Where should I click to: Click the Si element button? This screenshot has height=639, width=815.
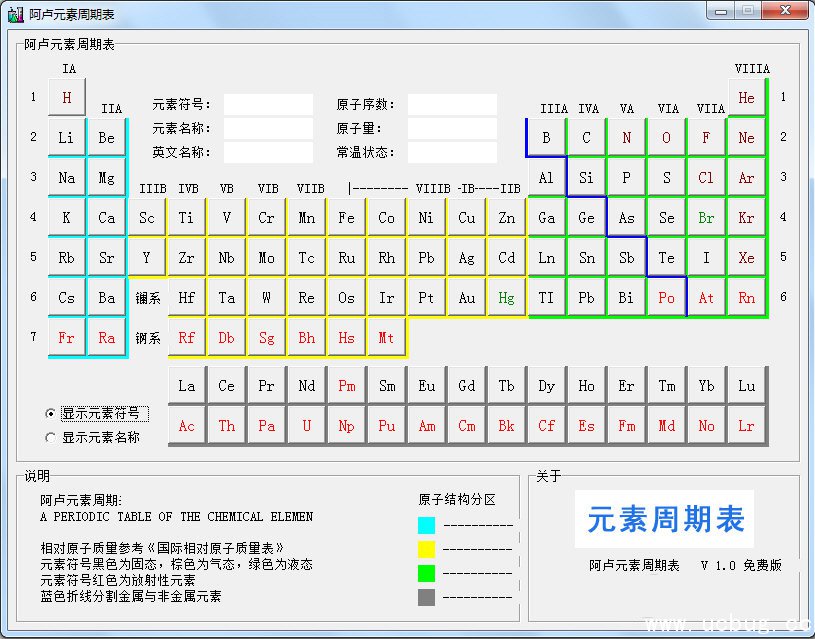click(586, 178)
